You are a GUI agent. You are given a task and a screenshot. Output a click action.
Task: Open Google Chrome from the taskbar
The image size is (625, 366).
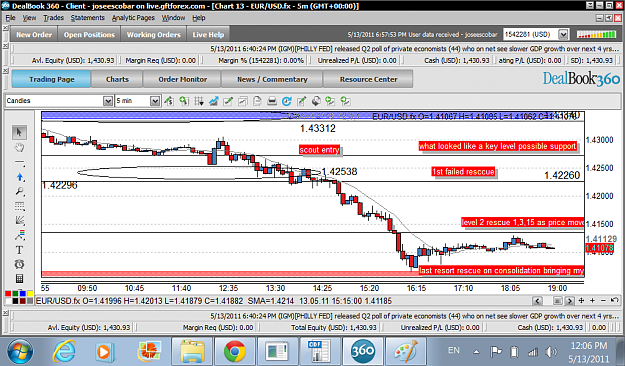pyautogui.click(x=234, y=351)
